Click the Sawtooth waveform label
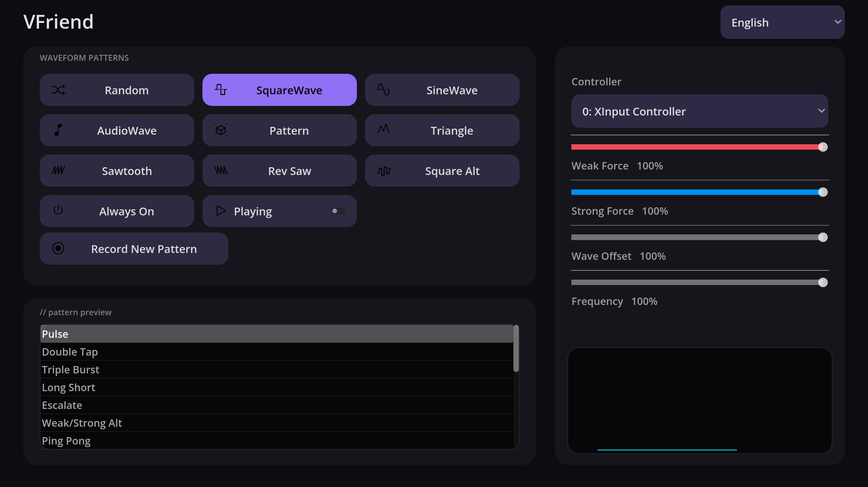Viewport: 868px width, 487px height. [127, 171]
